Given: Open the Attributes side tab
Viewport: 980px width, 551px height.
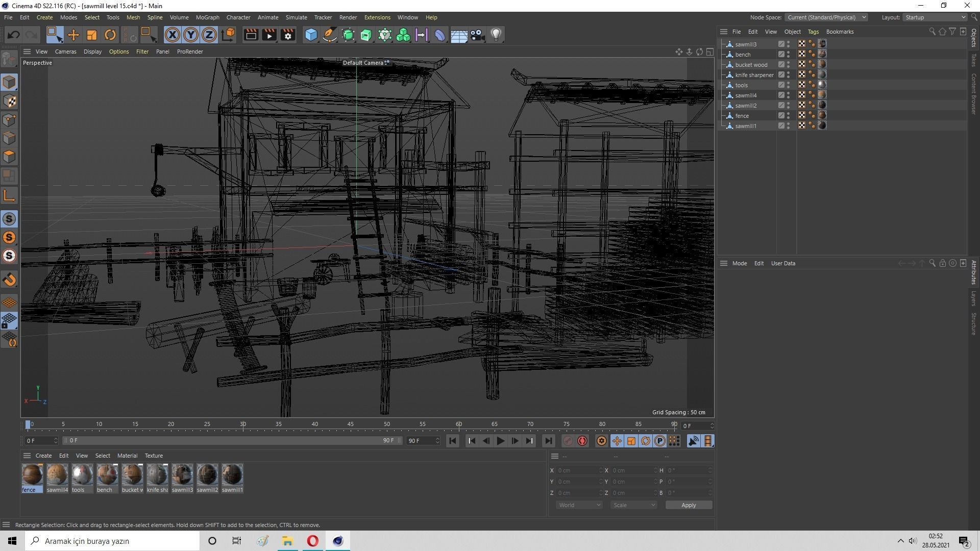Looking at the screenshot, I should (x=974, y=272).
